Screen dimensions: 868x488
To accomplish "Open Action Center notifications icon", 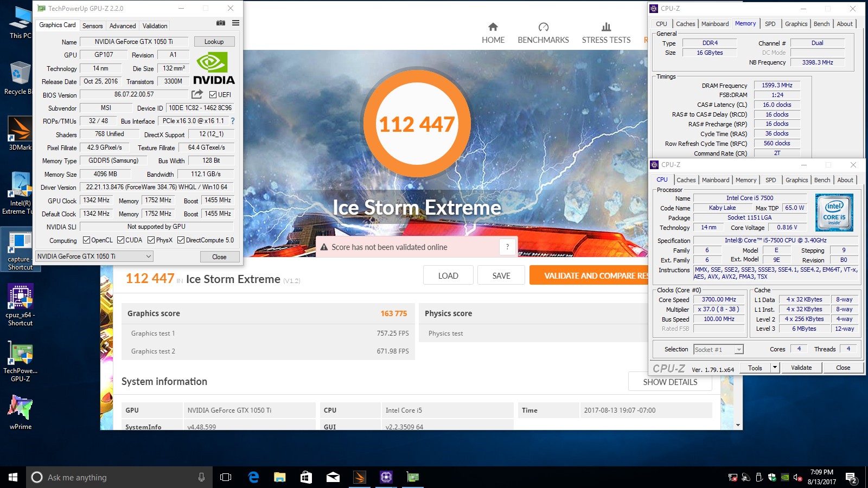I will click(x=851, y=478).
